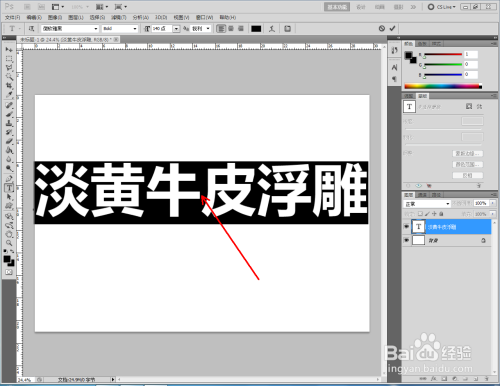Select the Blur tool
This screenshot has width=500, height=386.
9,159
